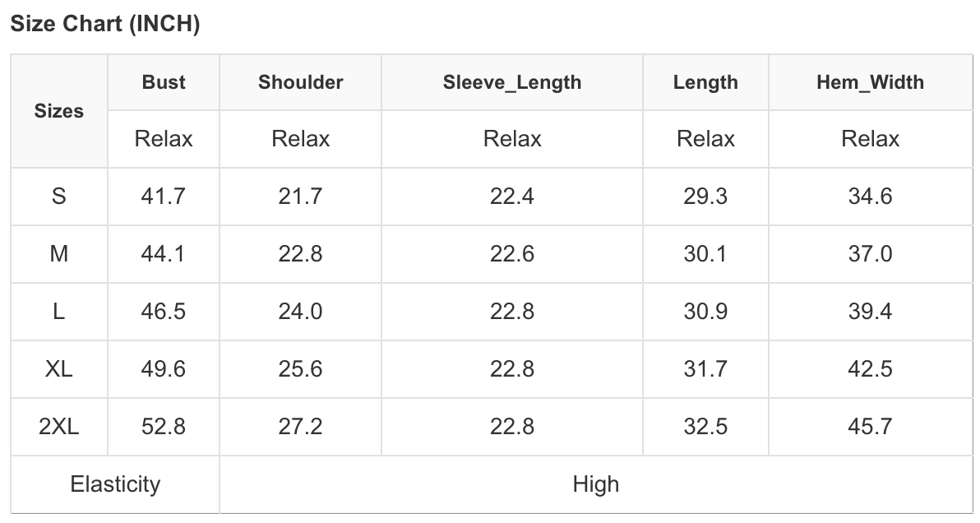Select the Length column header
Viewport: 980px width, 523px height.
point(705,82)
